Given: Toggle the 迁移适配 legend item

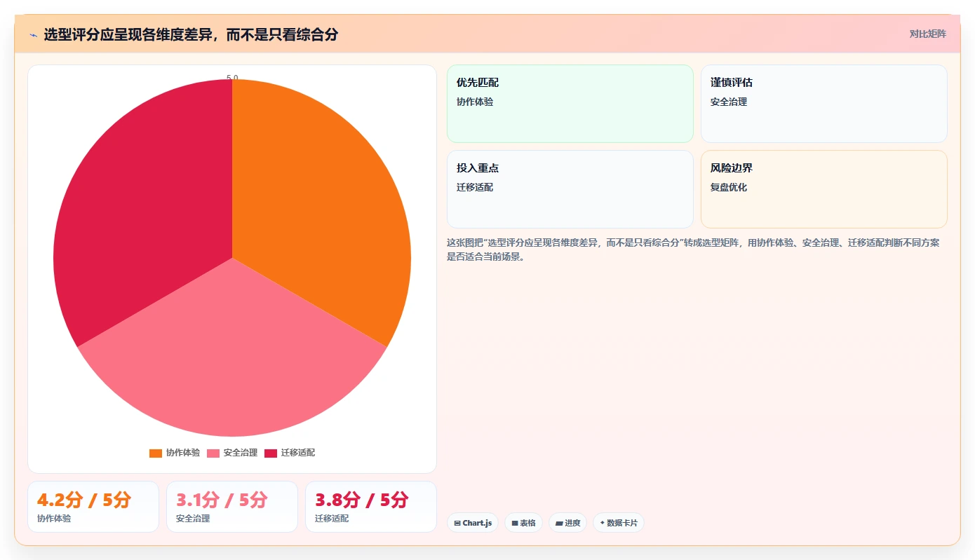Looking at the screenshot, I should click(x=290, y=453).
